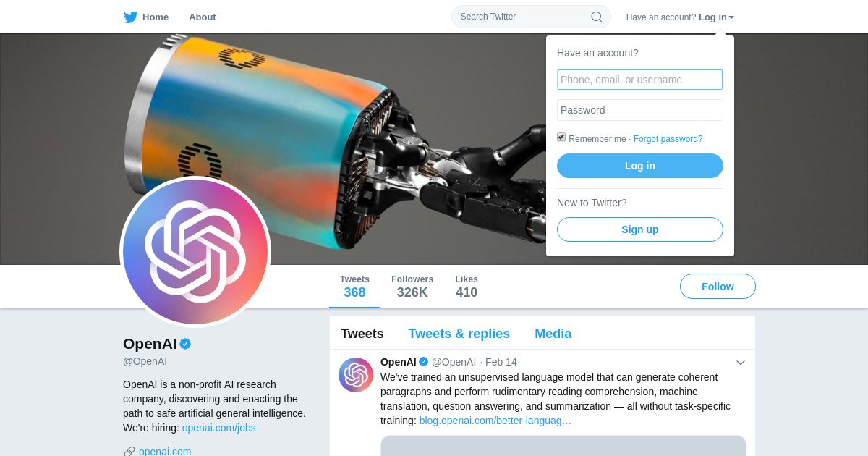The image size is (868, 456).
Task: Focus the Phone, email, or username field
Action: point(640,80)
